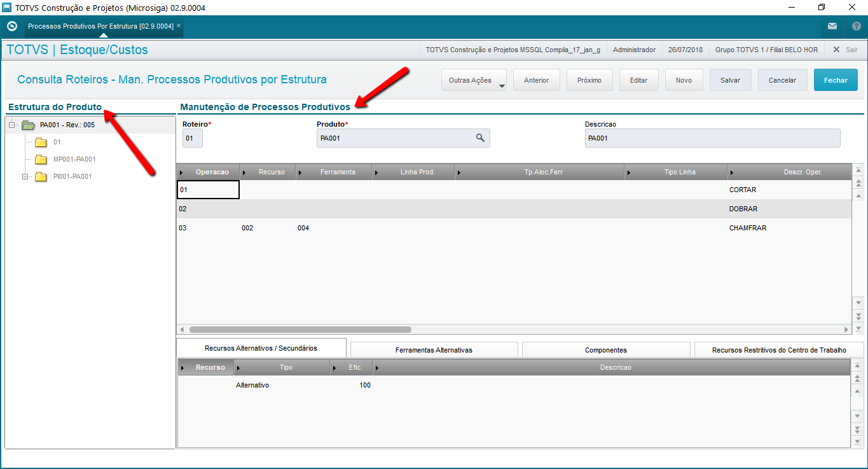Expand the PI001-PA001 tree node
Viewport: 868px width, 469px height.
[x=25, y=176]
